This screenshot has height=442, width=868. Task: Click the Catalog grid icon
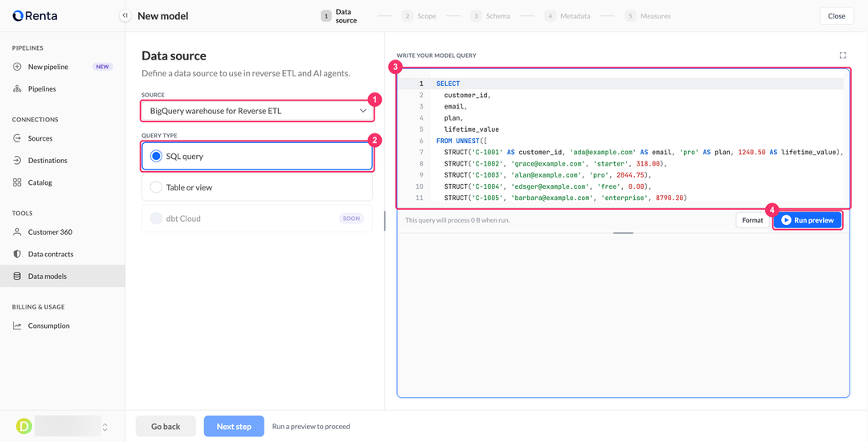pyautogui.click(x=17, y=182)
